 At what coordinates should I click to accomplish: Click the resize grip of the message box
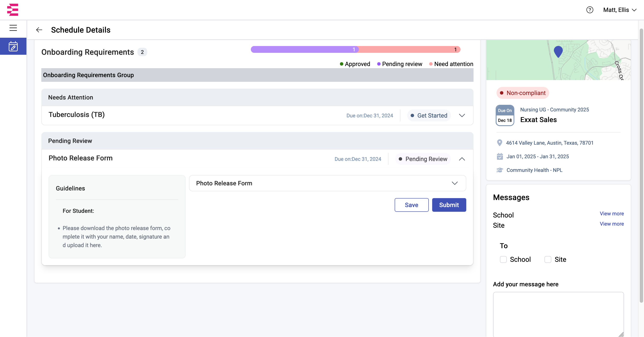coord(621,334)
